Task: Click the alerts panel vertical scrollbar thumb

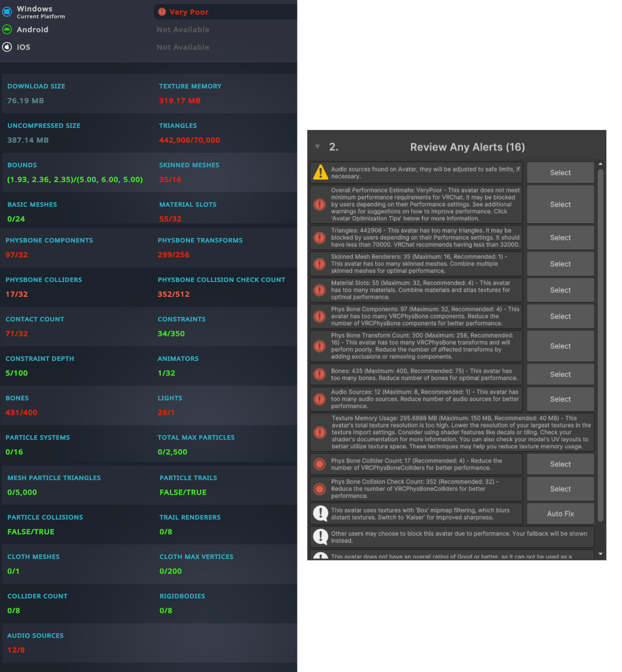Action: 600,345
